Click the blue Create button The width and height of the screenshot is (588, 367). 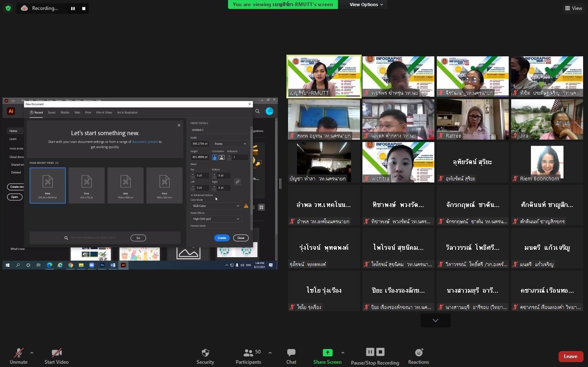click(x=221, y=238)
